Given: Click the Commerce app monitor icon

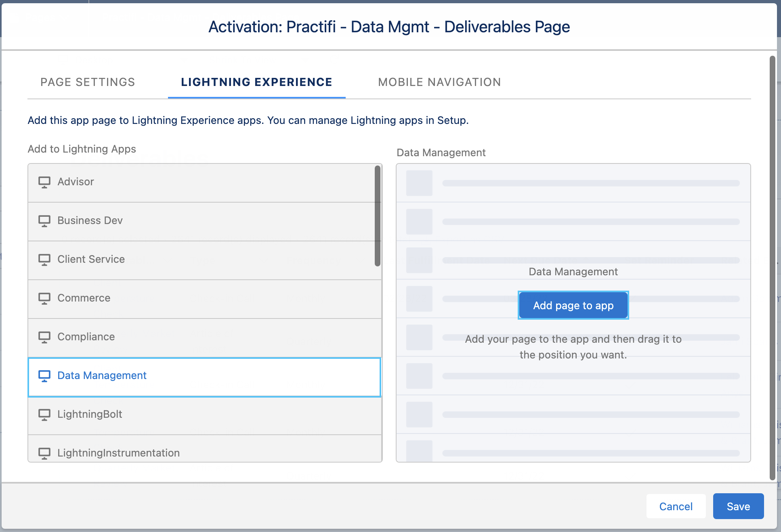Looking at the screenshot, I should tap(44, 298).
